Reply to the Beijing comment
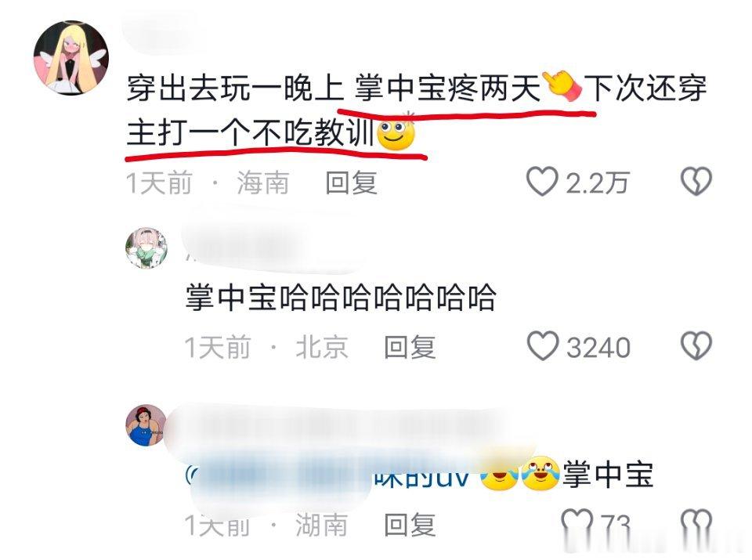752x560 pixels. click(x=410, y=347)
